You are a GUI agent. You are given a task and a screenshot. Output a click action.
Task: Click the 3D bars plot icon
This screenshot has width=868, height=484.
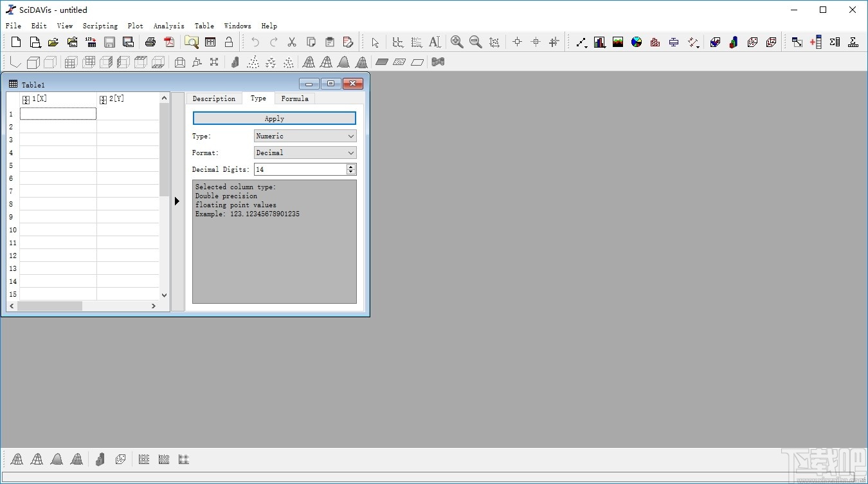(x=734, y=42)
